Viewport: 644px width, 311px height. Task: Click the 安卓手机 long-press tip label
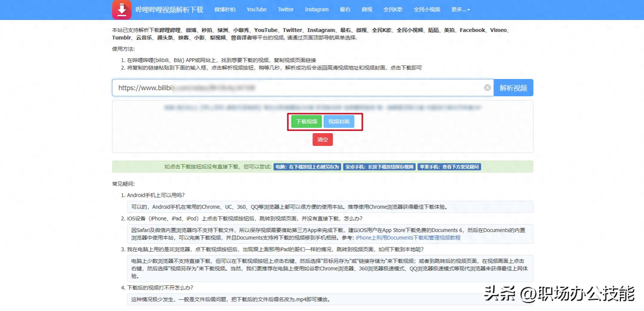point(379,167)
